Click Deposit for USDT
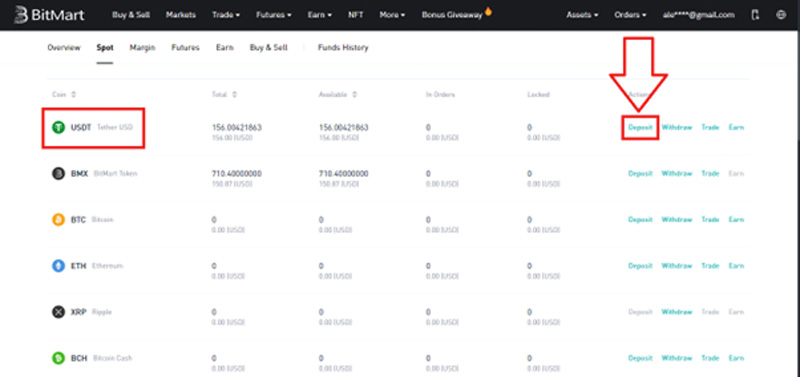 [640, 128]
